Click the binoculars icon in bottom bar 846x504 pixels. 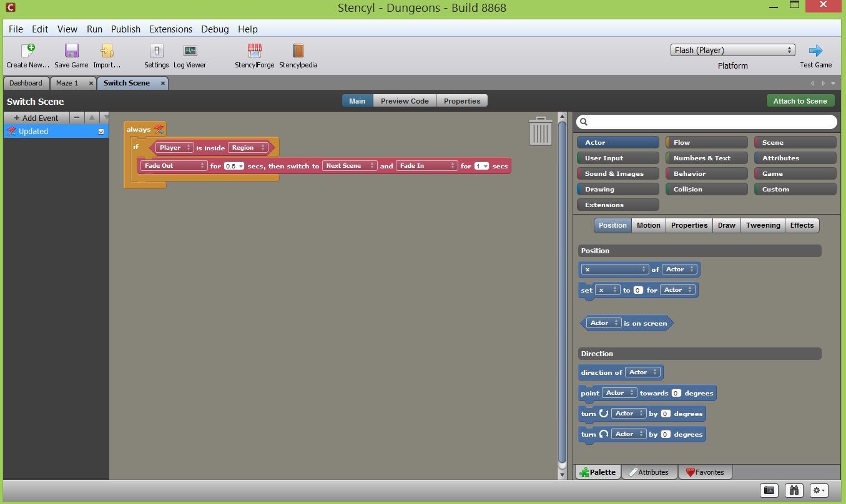click(x=794, y=490)
